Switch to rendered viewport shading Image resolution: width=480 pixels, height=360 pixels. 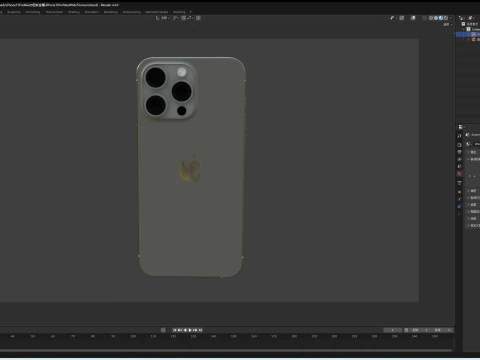pyautogui.click(x=446, y=18)
